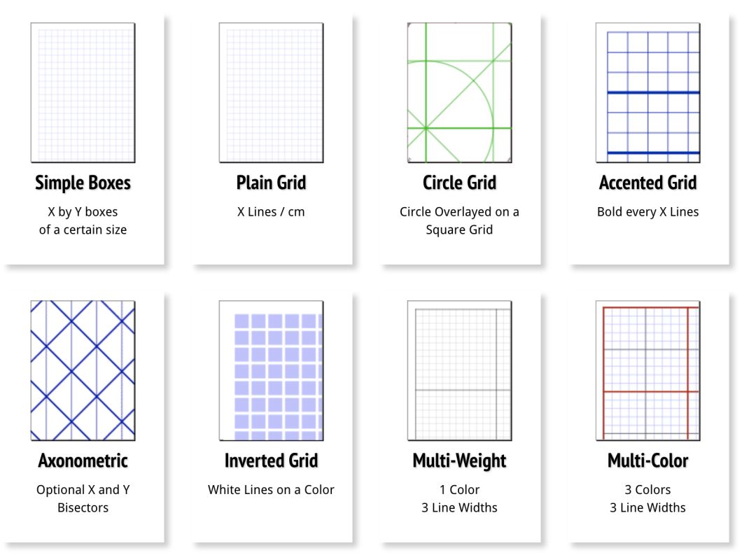Screen dimensions: 756x555
Task: Follow the Plain Grid heading link
Action: pos(272,183)
